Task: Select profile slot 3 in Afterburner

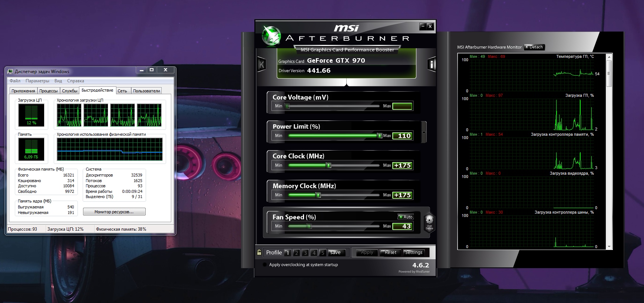Action: [x=305, y=253]
